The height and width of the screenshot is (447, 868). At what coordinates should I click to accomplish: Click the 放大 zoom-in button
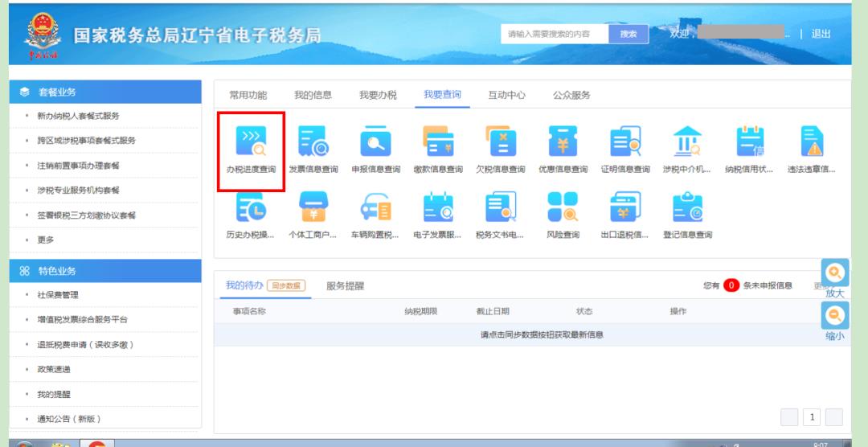point(835,278)
